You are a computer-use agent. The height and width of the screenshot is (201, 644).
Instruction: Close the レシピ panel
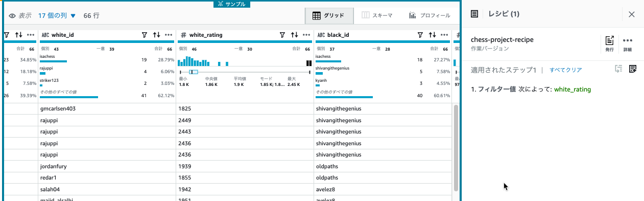tap(632, 14)
